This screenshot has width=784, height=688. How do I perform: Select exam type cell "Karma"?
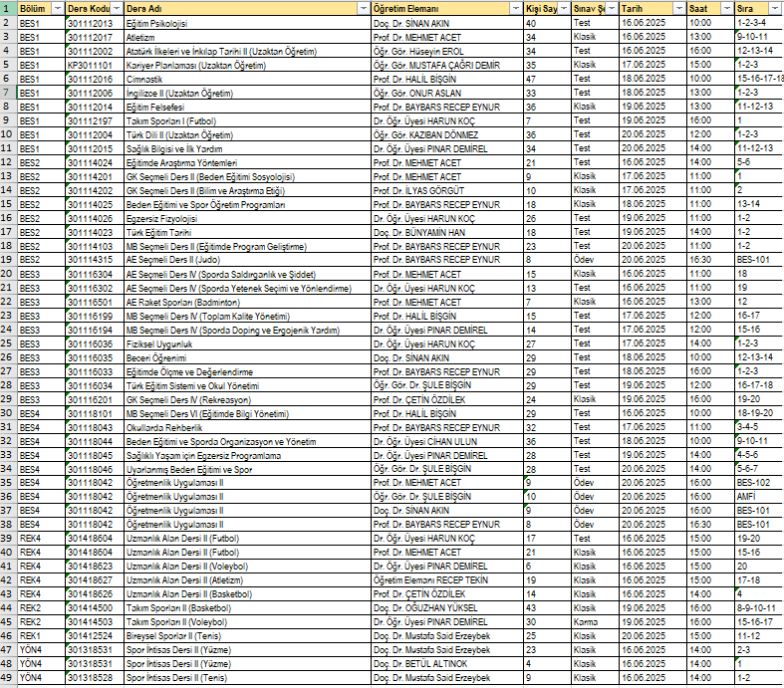point(595,622)
